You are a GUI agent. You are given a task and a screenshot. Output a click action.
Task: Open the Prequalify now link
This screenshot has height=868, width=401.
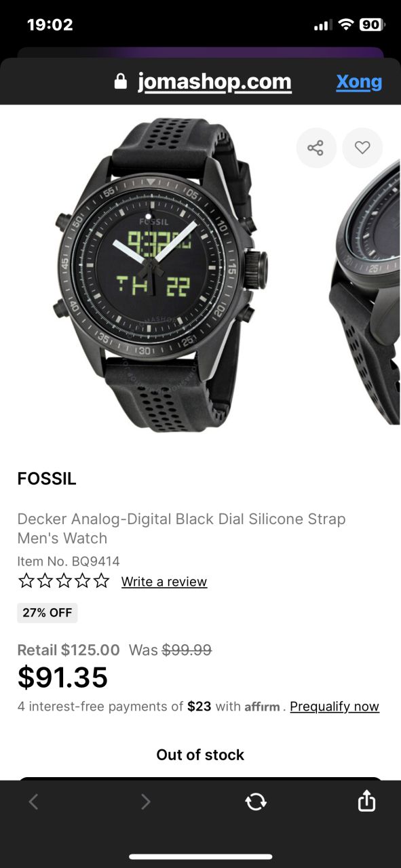pos(335,706)
